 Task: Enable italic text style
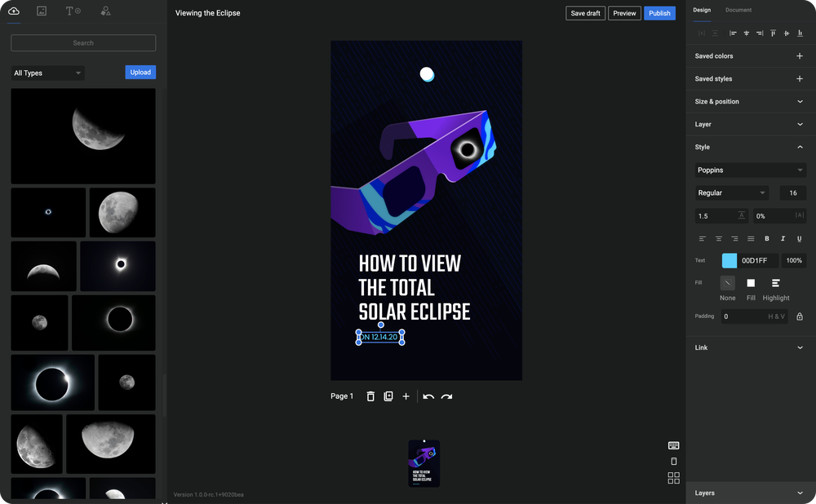783,238
